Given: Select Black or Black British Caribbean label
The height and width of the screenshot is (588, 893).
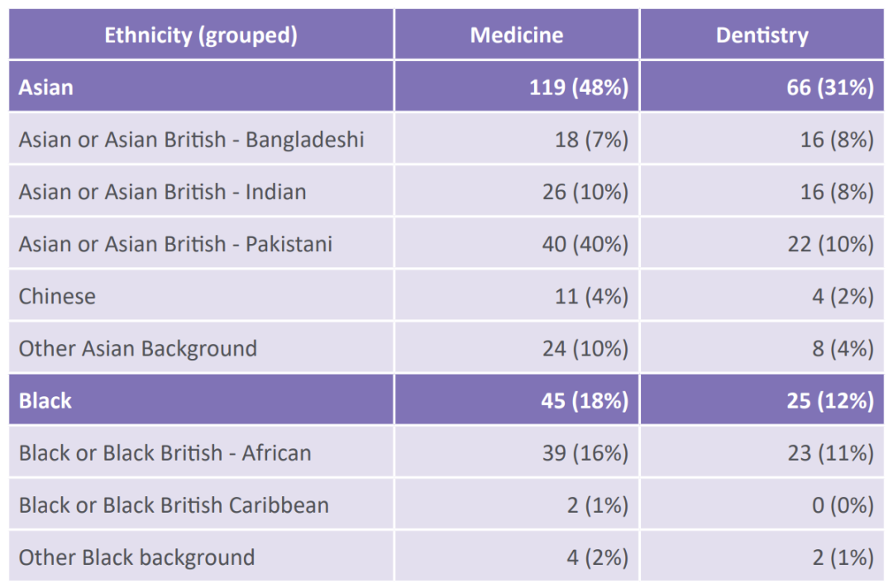Looking at the screenshot, I should tap(174, 504).
